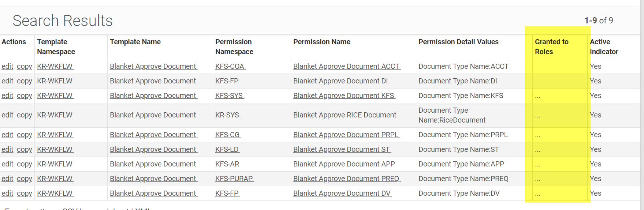
Task: Open the KFS-SYS permission namespace link
Action: [230, 95]
